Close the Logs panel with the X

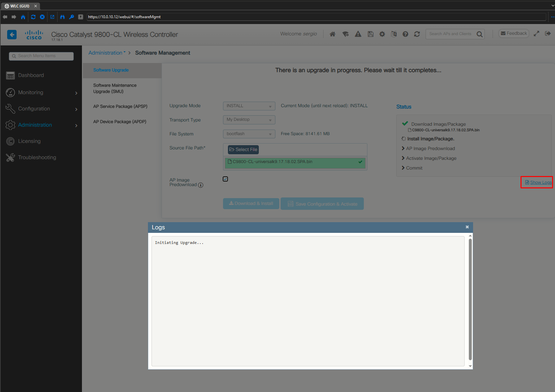467,227
